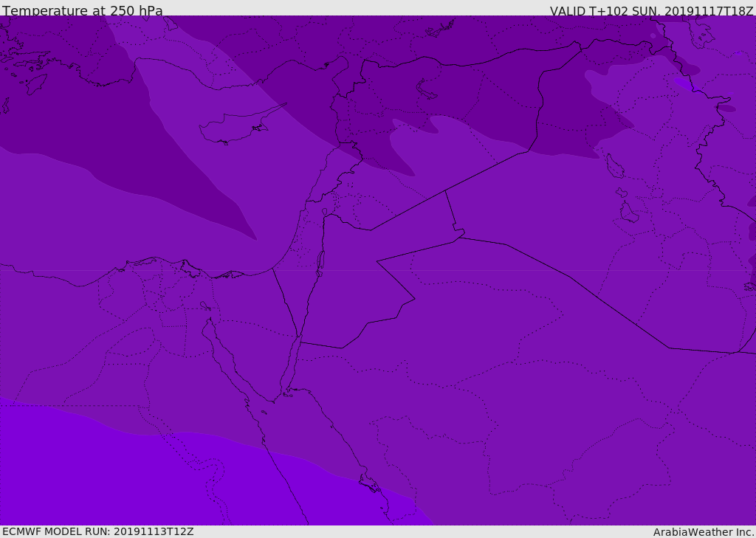Click the 'ECMWF MODEL RUN: 20191113T12Z' label

(98, 531)
